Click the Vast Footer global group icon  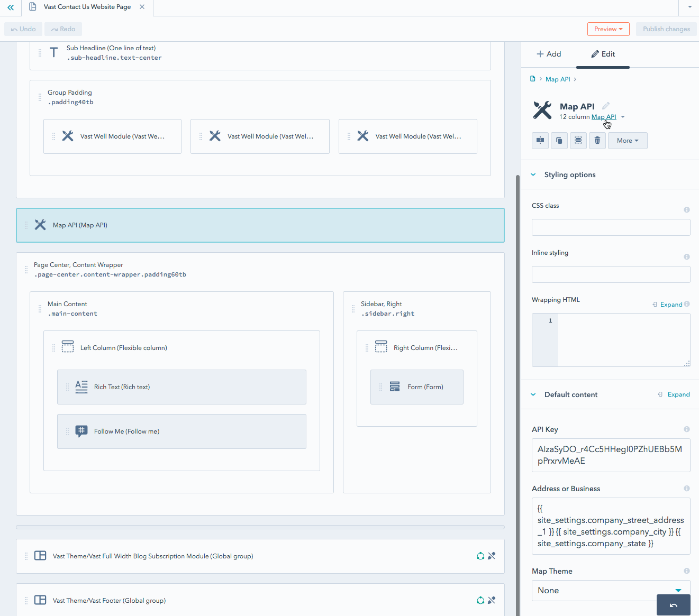coord(40,600)
